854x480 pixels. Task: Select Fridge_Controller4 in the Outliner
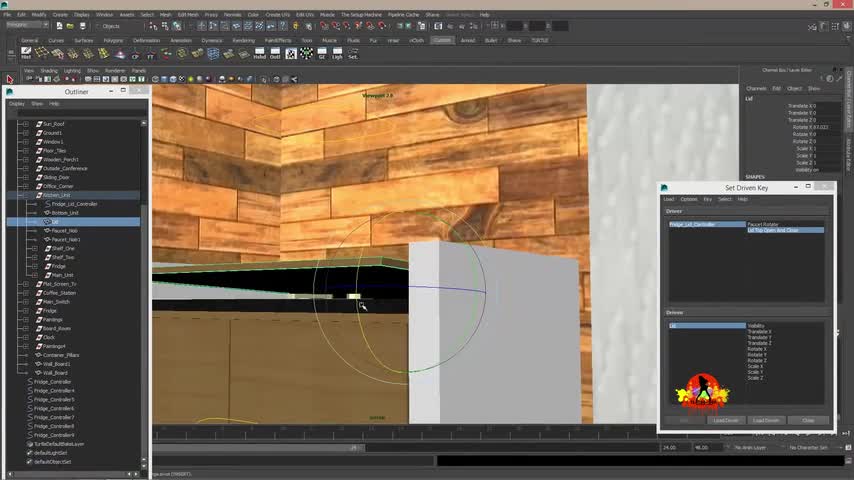point(55,391)
